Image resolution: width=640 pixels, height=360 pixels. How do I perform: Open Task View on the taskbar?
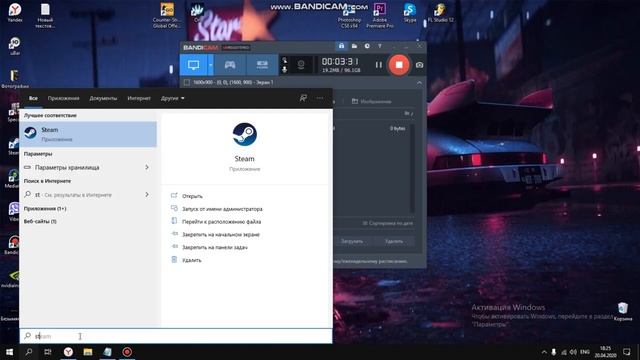tap(48, 352)
